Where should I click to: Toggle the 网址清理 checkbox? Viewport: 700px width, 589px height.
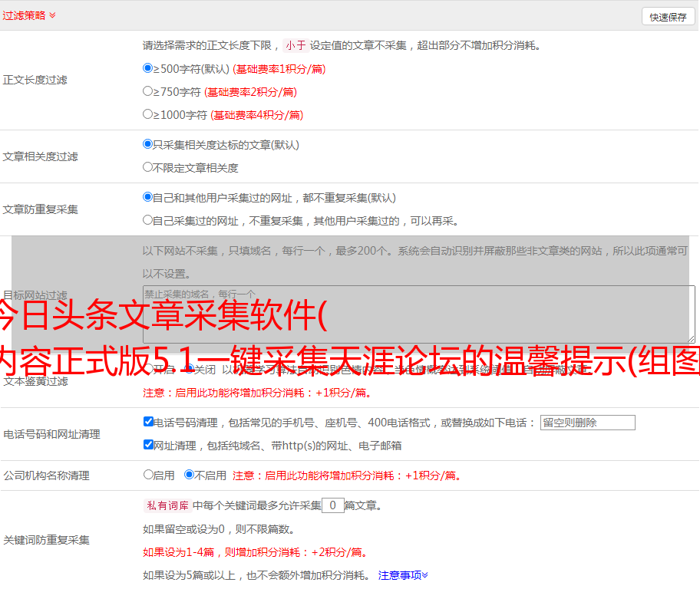(x=148, y=444)
